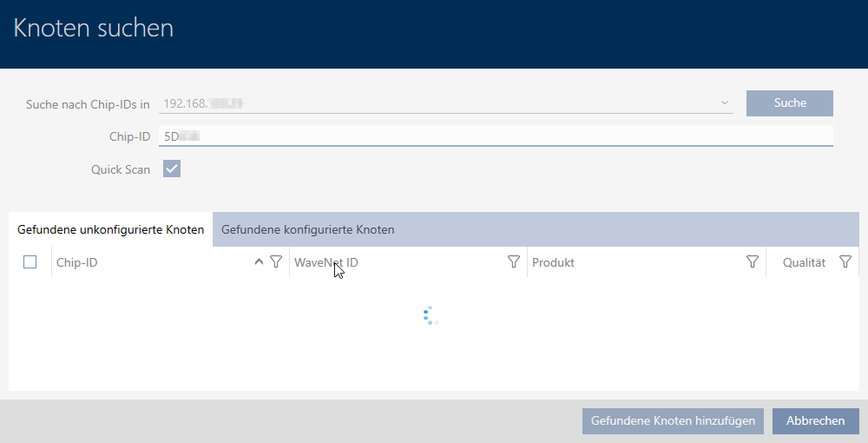Open the WaveNet ID column filter
The height and width of the screenshot is (443, 868).
point(513,262)
